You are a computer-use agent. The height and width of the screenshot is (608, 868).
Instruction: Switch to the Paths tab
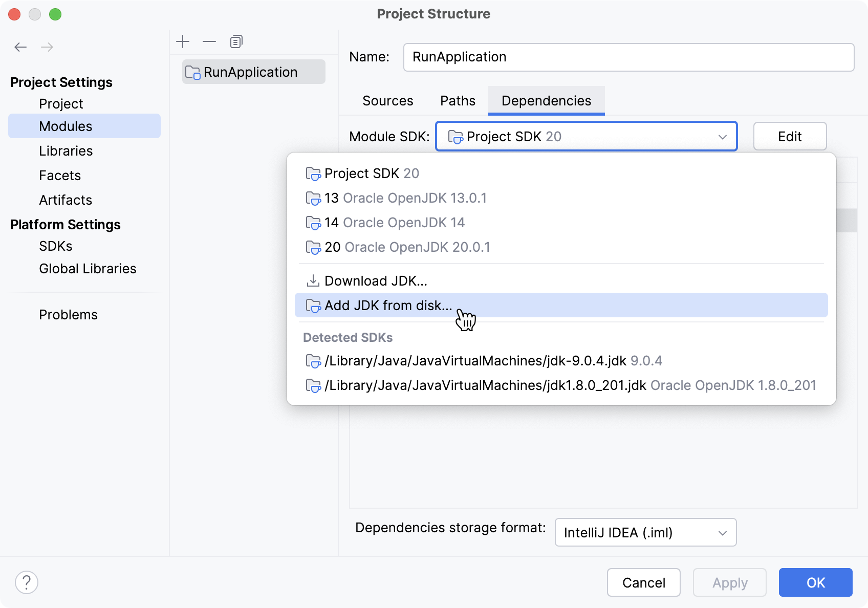[457, 100]
